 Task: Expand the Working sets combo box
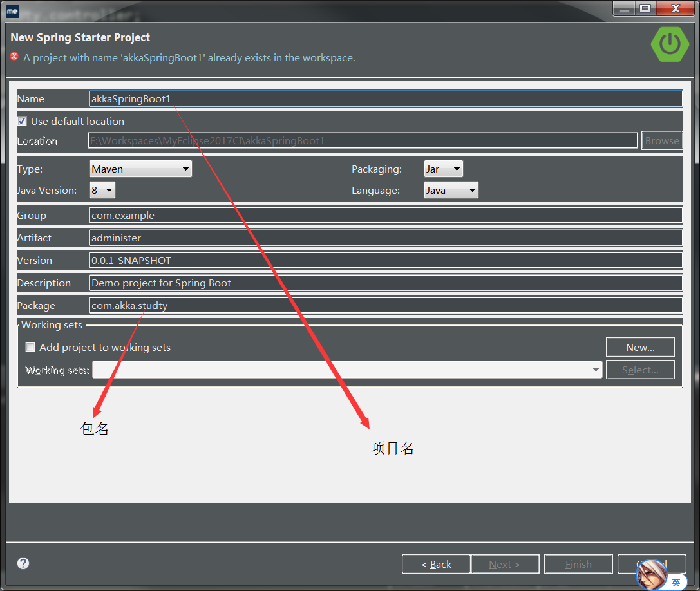[347, 370]
